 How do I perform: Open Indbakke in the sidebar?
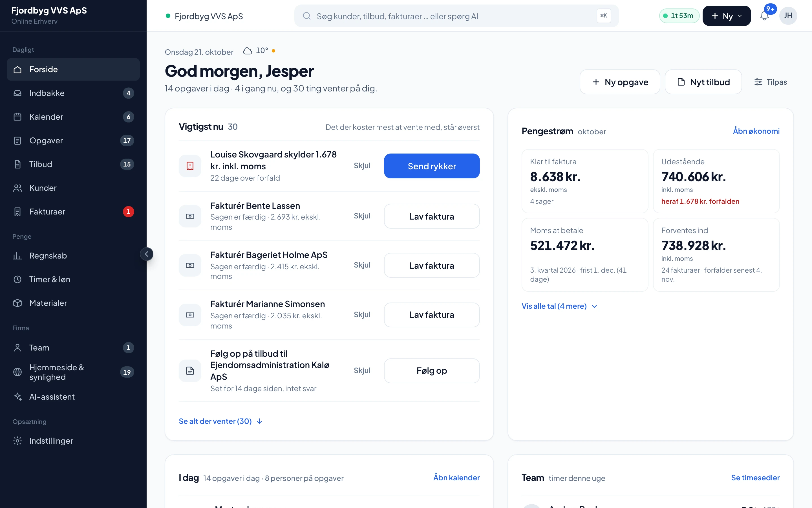tap(73, 93)
